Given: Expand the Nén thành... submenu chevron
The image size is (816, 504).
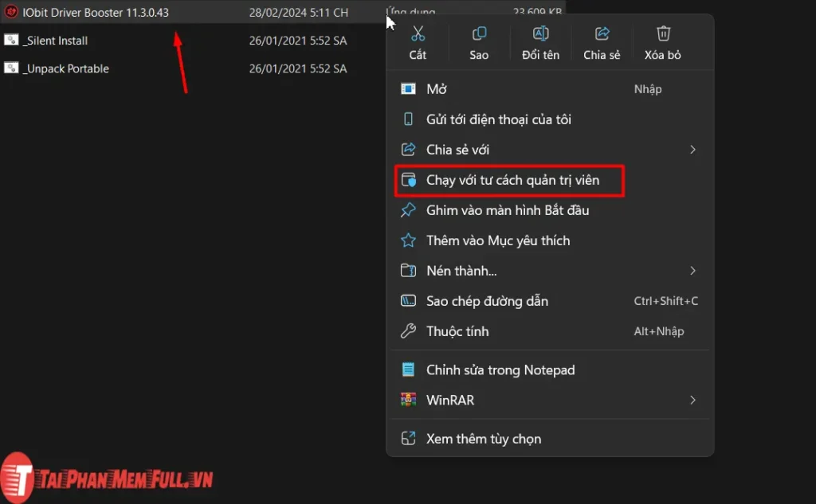Looking at the screenshot, I should [692, 271].
